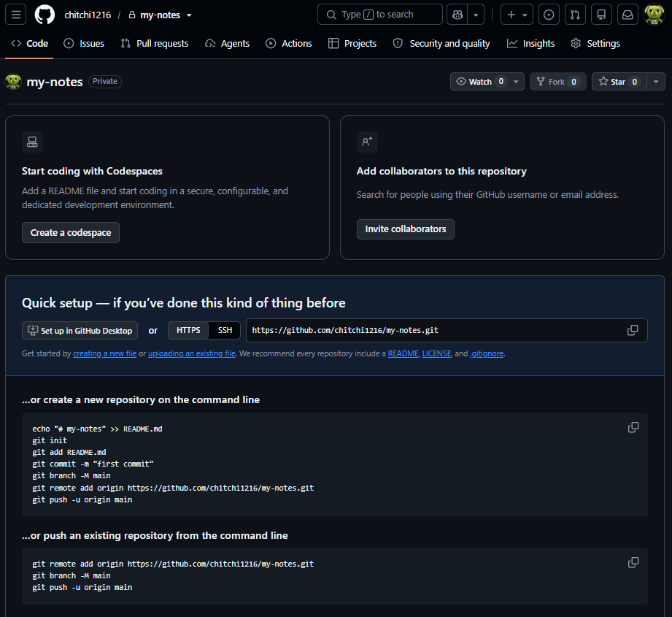Click the search bar field
The height and width of the screenshot is (617, 672).
(x=379, y=15)
